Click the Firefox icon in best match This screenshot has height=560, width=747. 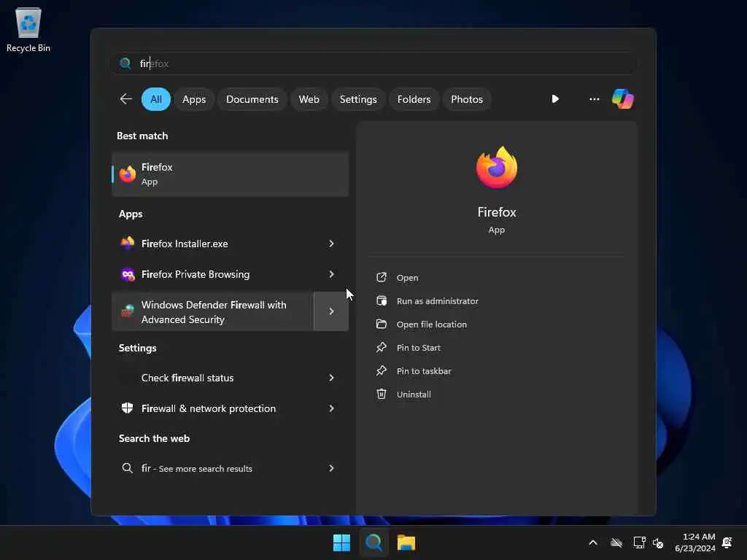127,174
